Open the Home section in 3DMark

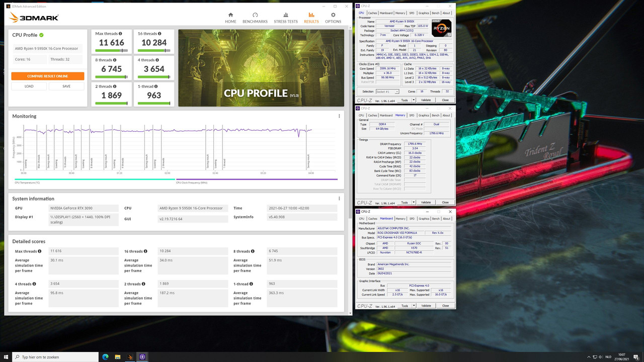230,18
